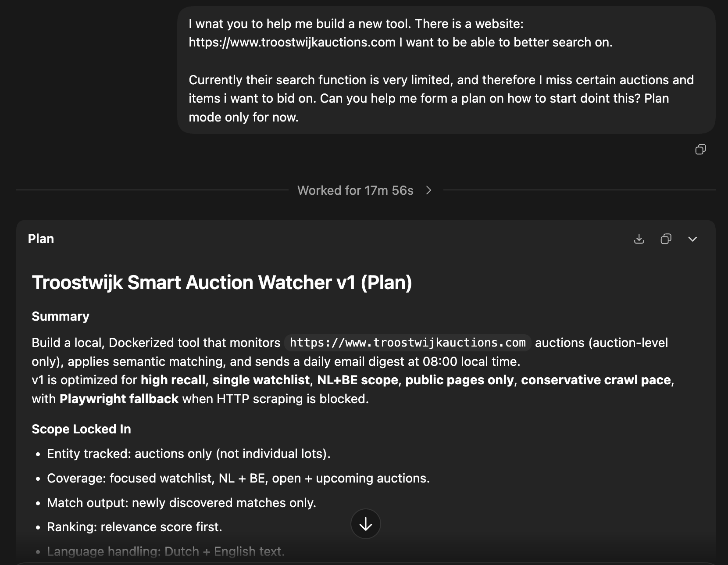Download the Plan document

[639, 239]
